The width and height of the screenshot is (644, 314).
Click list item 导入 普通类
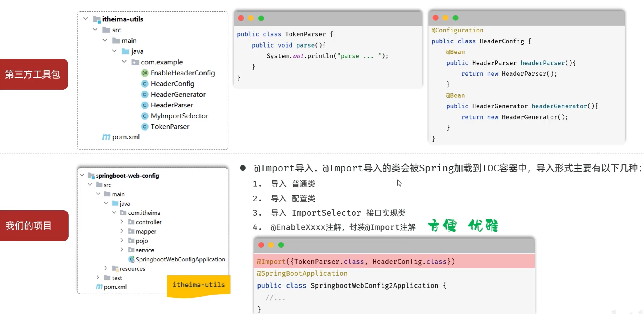click(293, 184)
